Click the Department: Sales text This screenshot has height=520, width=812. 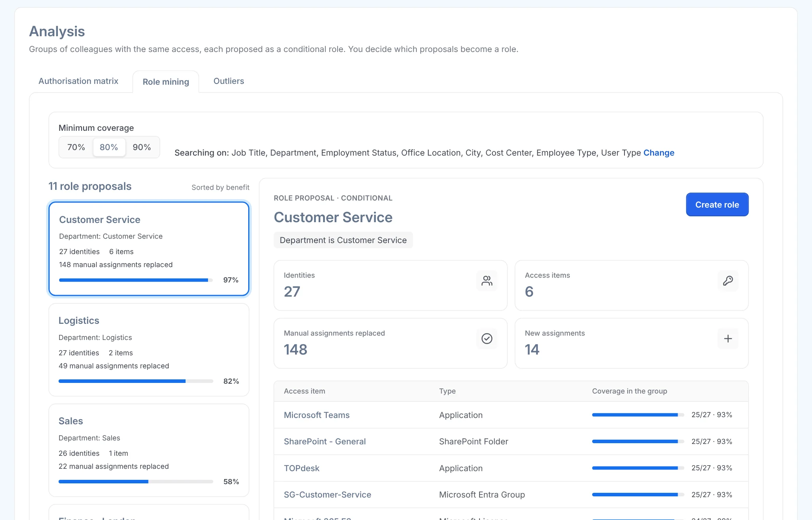[x=89, y=438]
